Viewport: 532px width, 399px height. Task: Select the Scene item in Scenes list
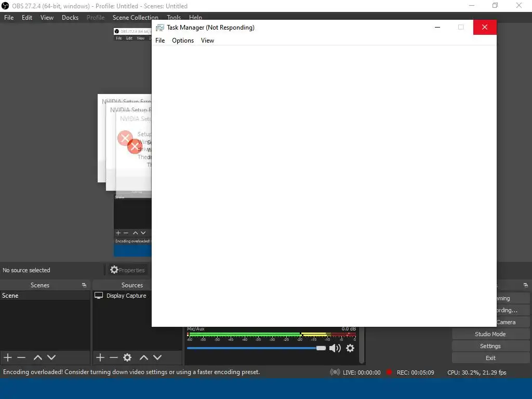tap(45, 296)
